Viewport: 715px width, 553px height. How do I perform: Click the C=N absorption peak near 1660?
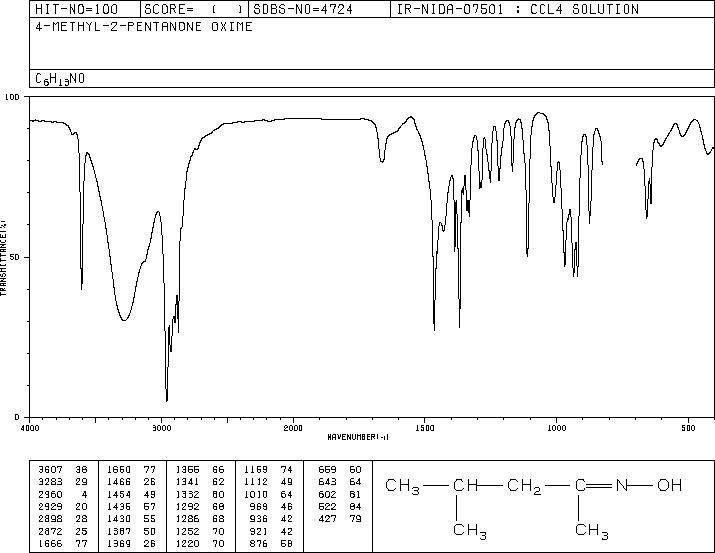click(x=382, y=161)
